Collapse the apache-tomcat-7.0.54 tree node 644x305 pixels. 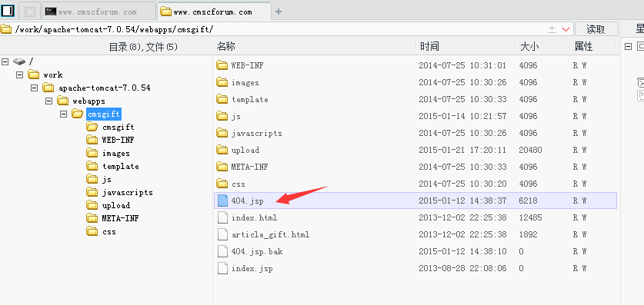click(x=34, y=88)
